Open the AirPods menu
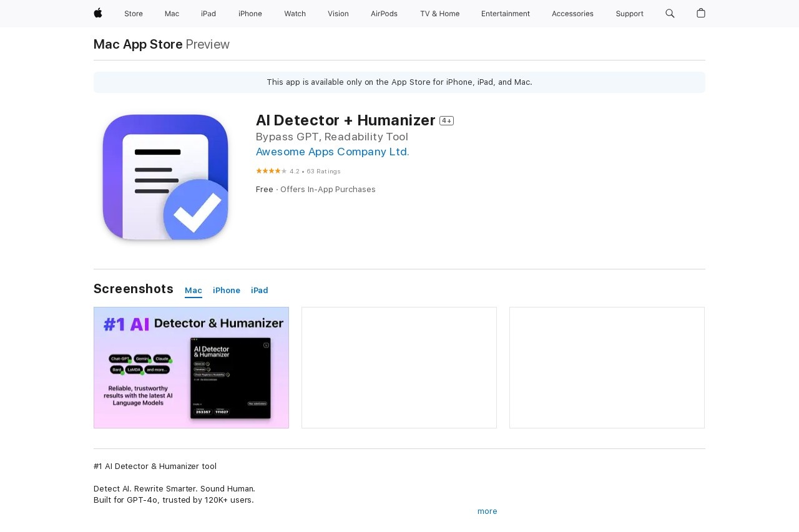 384,14
